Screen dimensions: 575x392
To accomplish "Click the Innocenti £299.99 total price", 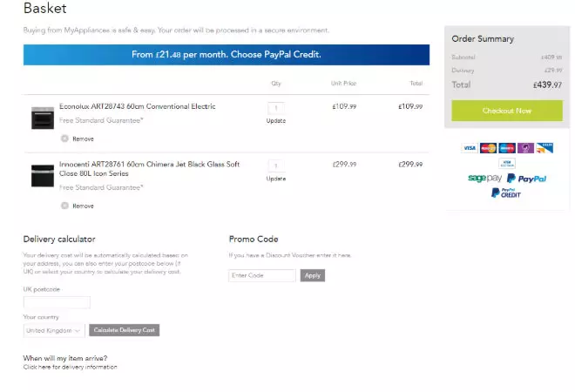I will 410,165.
